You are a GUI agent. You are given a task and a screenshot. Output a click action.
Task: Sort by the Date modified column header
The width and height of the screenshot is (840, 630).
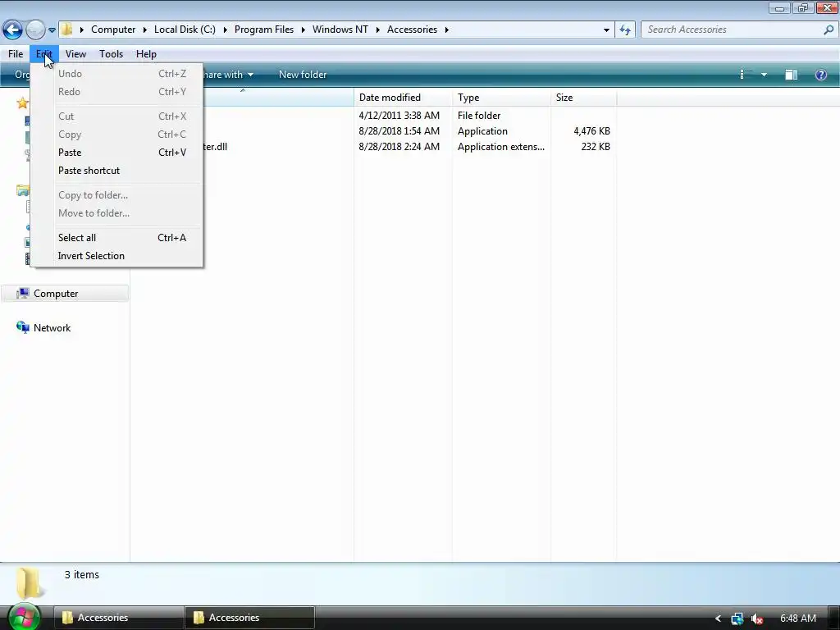pos(402,98)
